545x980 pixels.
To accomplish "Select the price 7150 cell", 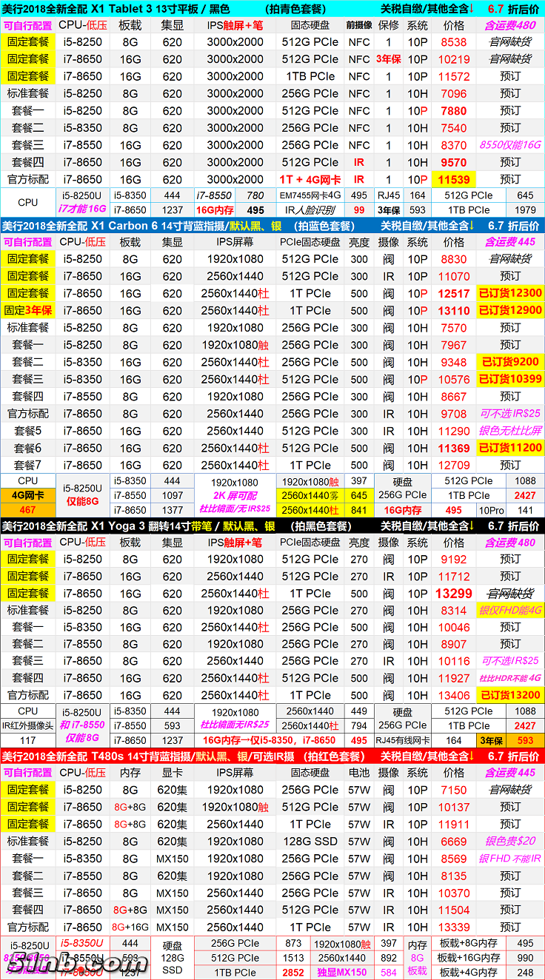I will (454, 790).
